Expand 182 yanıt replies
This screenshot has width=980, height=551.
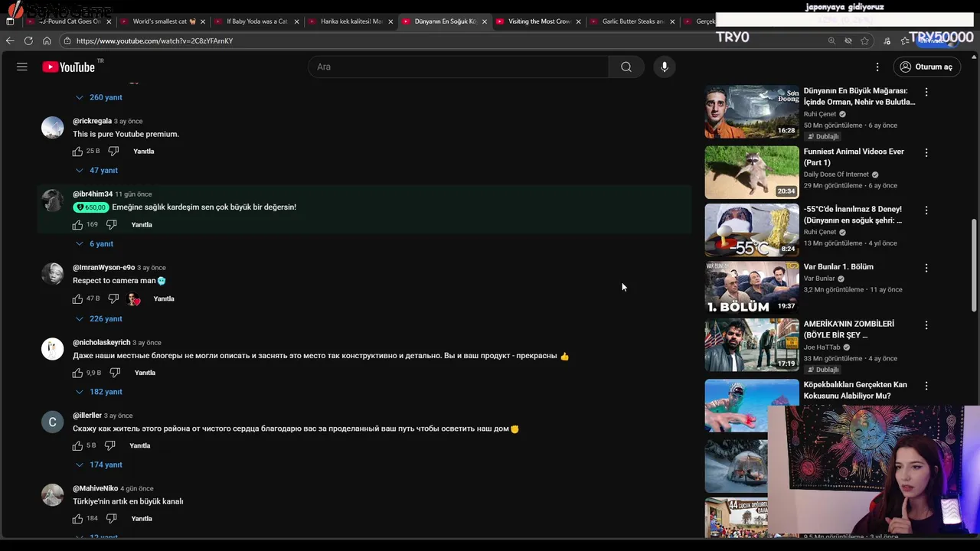click(99, 391)
